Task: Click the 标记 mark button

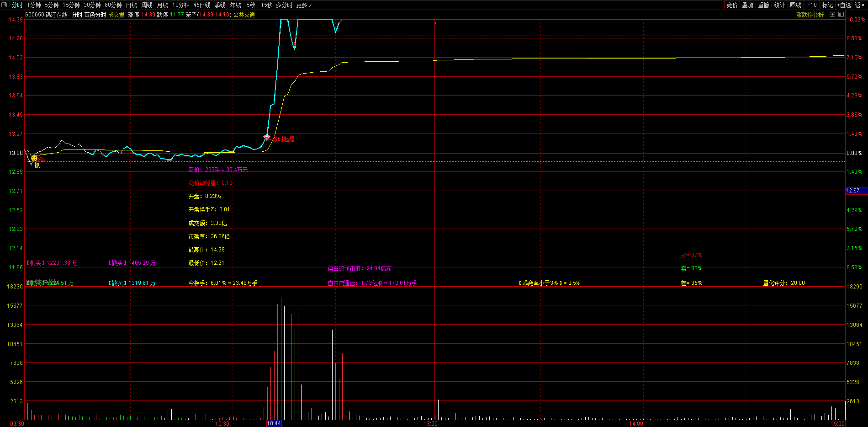Action: point(827,5)
